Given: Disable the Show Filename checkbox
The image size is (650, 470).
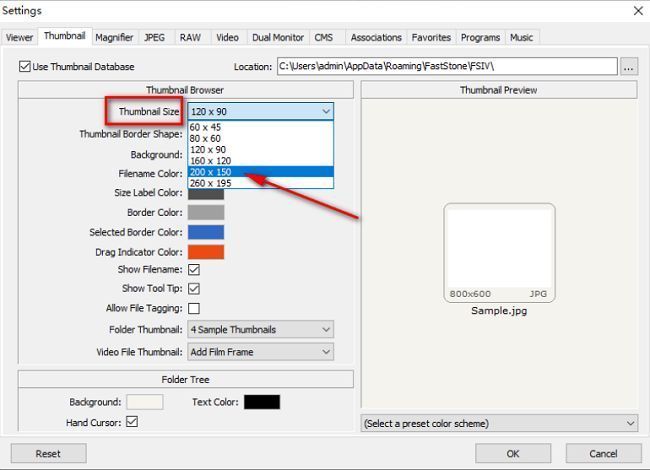Looking at the screenshot, I should [x=194, y=270].
